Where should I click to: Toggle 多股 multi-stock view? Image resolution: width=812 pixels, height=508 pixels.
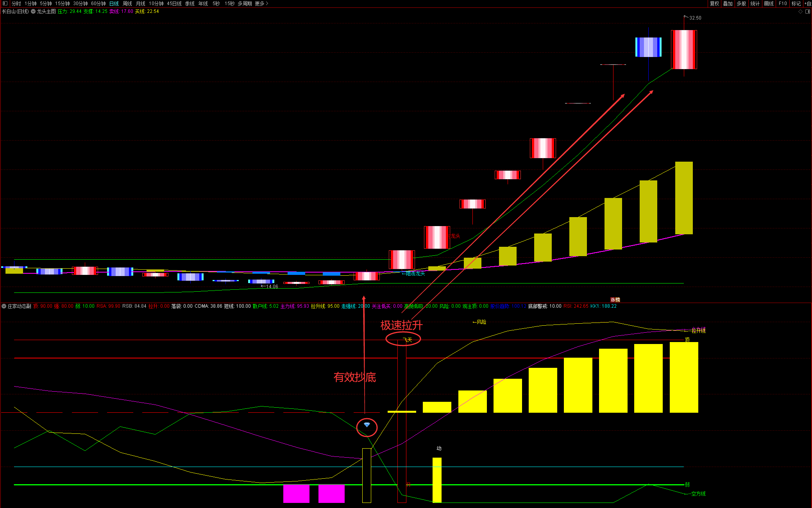[x=741, y=4]
